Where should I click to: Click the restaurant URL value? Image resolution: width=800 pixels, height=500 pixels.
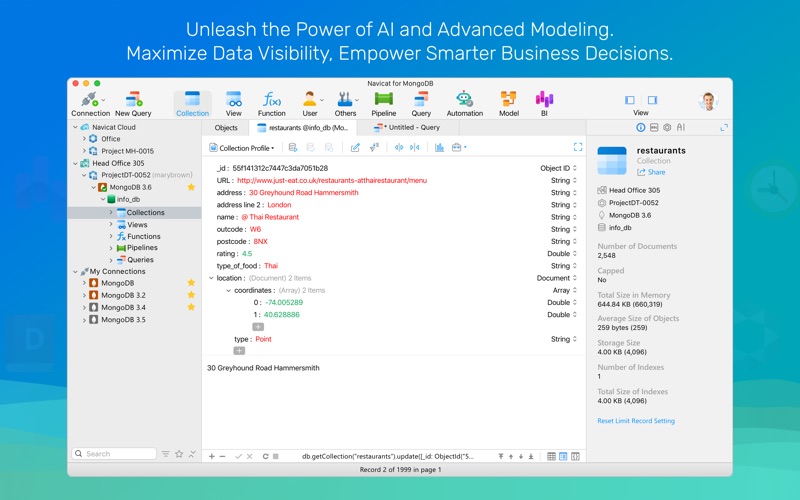[332, 180]
